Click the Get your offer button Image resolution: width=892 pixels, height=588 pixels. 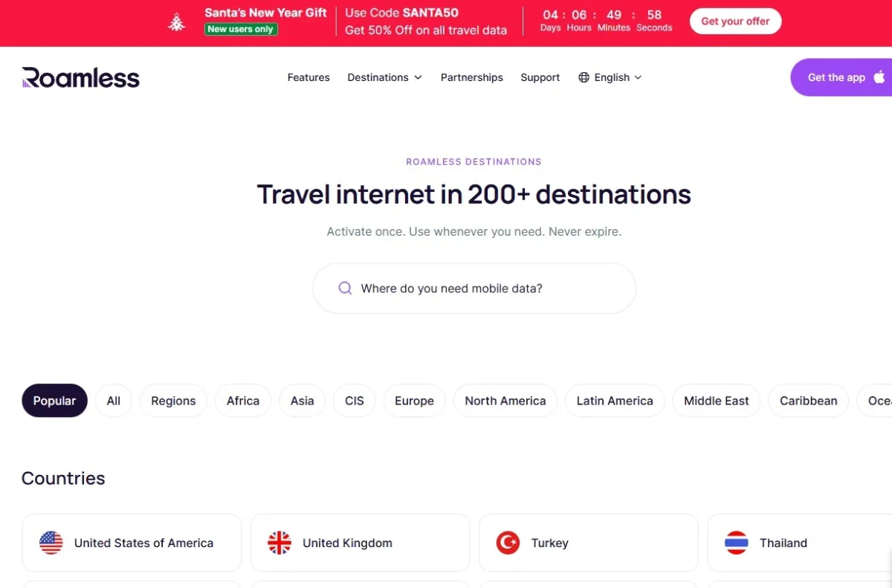point(735,21)
